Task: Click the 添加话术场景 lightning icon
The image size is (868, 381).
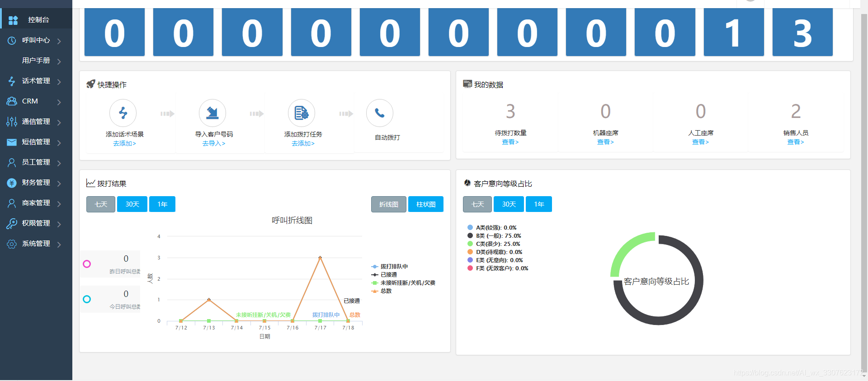Action: (123, 113)
